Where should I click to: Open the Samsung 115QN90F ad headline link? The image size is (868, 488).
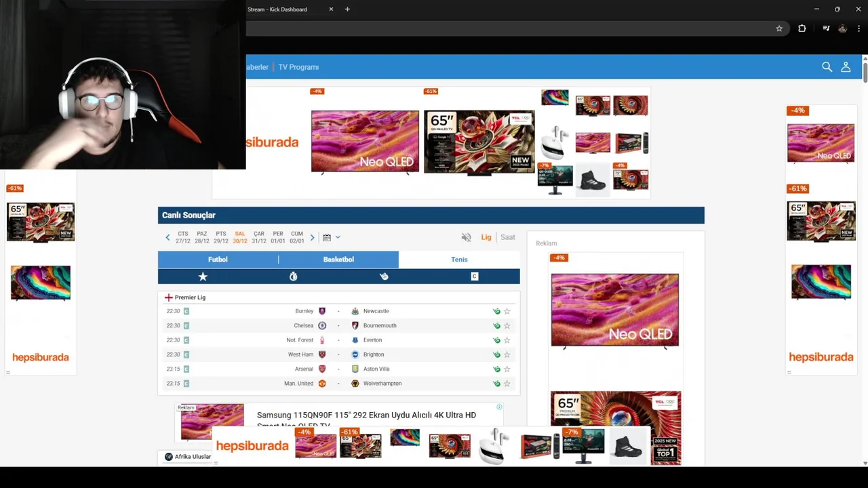point(366,420)
